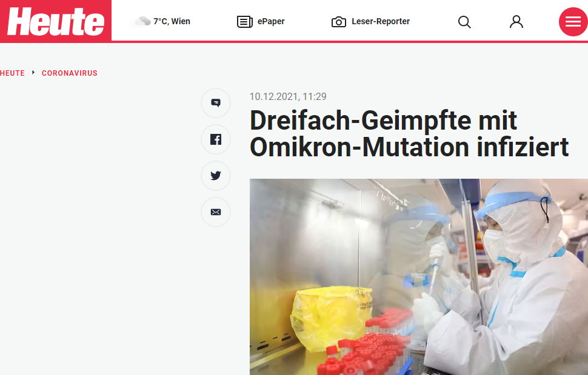Open the ePaper menu item
Image resolution: width=588 pixels, height=375 pixels.
click(x=261, y=22)
